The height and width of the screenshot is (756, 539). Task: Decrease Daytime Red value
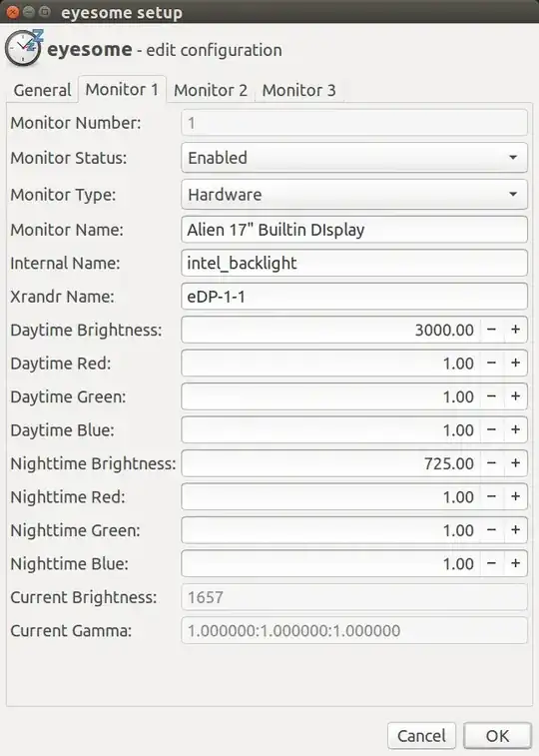click(x=491, y=364)
